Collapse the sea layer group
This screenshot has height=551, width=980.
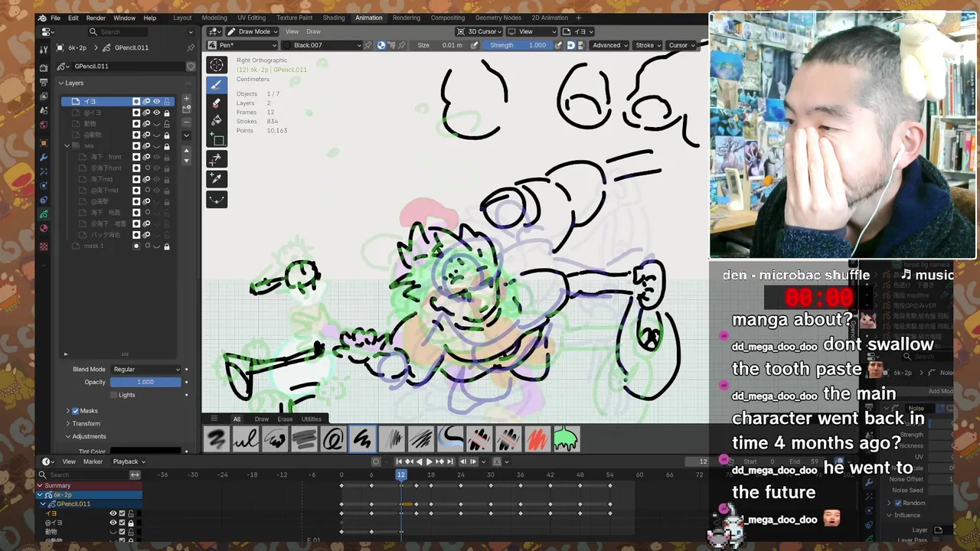pos(67,145)
